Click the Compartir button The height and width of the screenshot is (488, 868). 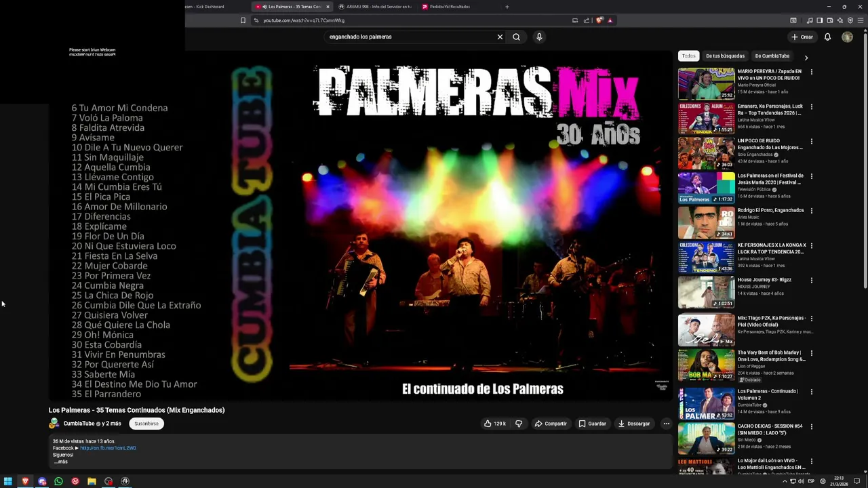tap(551, 424)
